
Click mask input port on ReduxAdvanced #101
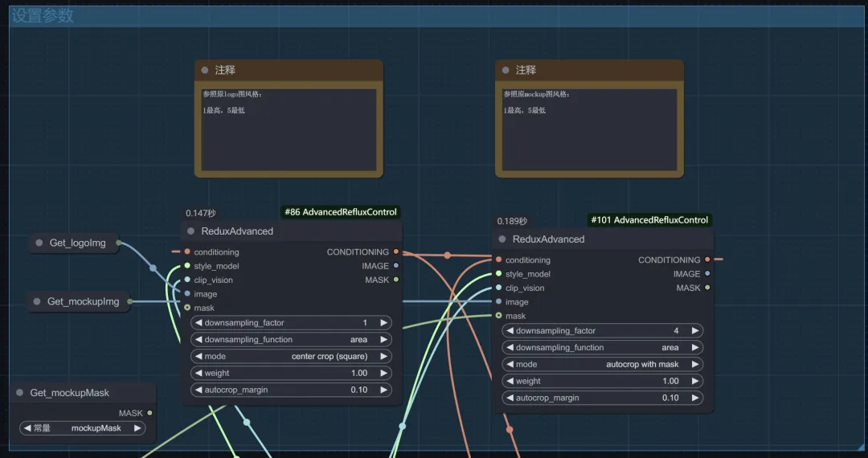499,316
